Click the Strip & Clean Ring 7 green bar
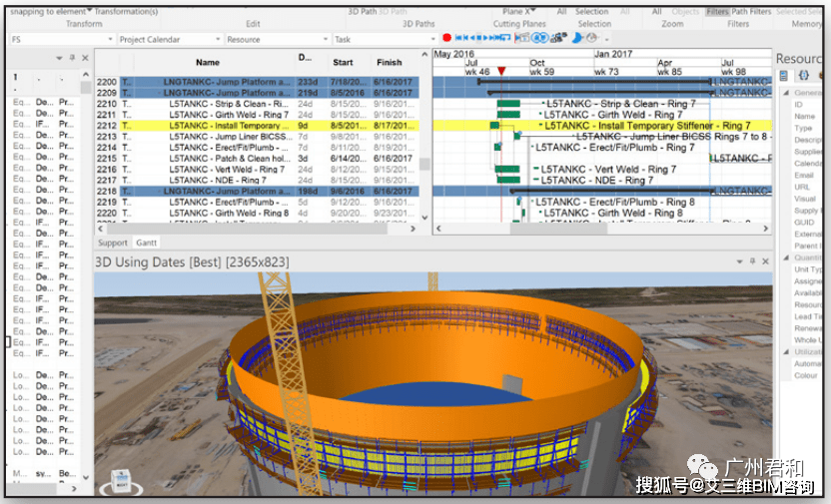Image resolution: width=831 pixels, height=504 pixels. click(509, 104)
